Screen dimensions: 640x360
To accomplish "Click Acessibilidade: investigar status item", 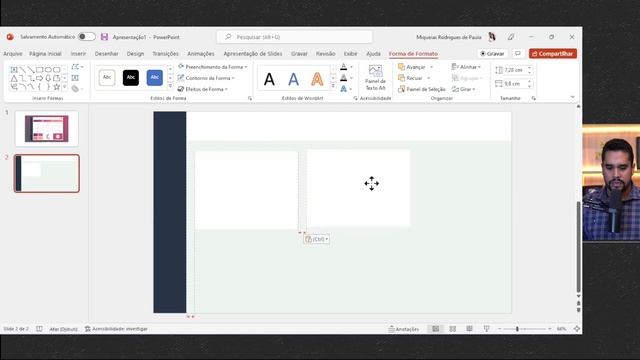I will (116, 329).
